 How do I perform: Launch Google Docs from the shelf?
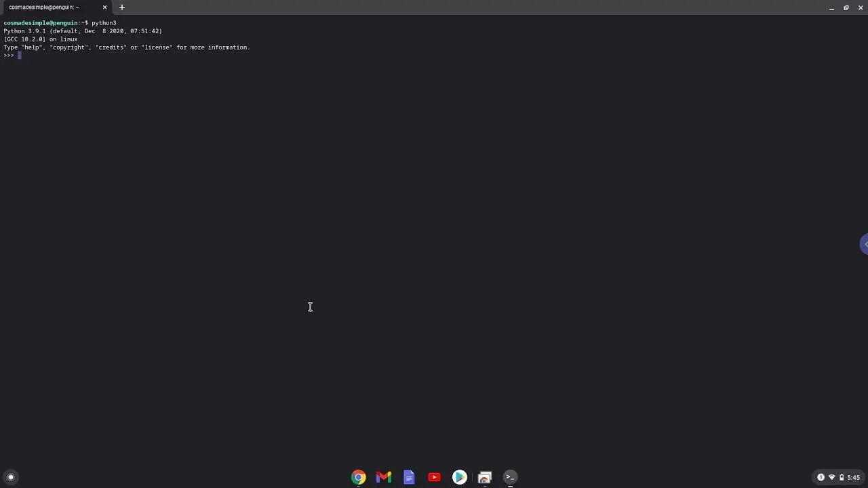(408, 477)
